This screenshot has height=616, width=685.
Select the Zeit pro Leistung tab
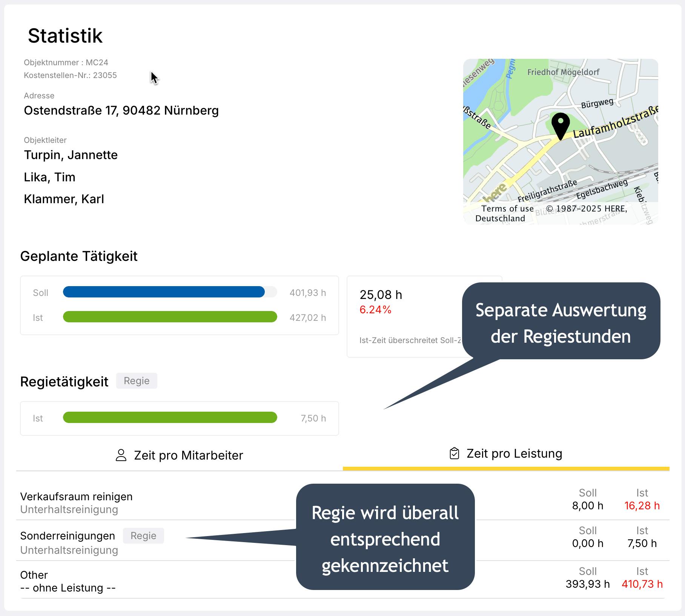coord(506,454)
